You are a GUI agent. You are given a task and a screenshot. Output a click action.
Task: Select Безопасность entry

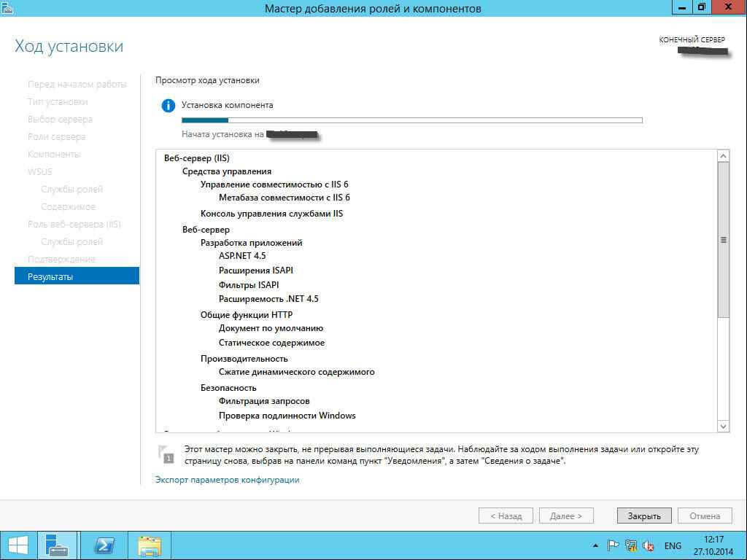tap(228, 388)
